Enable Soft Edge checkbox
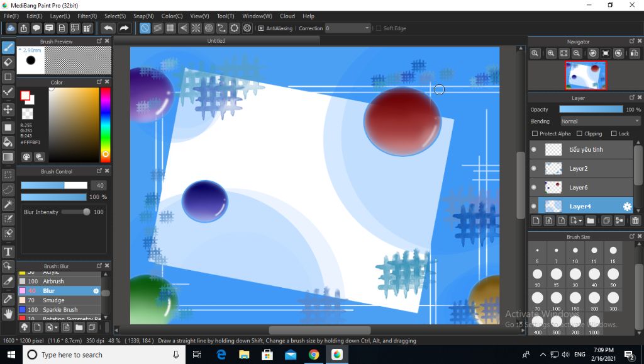Screen dimensions: 644x364 (379, 28)
